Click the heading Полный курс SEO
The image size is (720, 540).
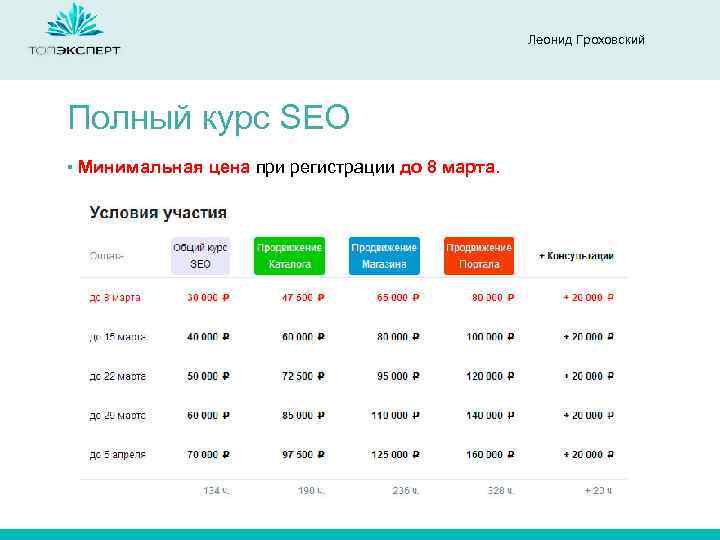209,118
